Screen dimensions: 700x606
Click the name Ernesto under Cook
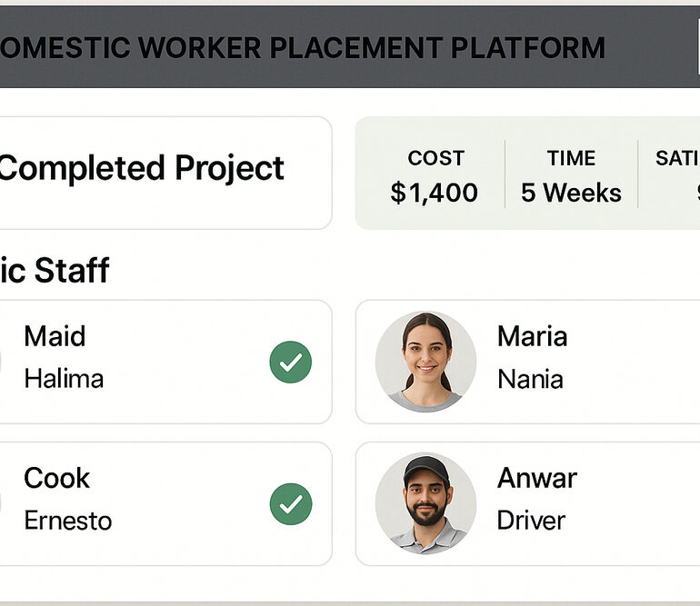click(68, 521)
